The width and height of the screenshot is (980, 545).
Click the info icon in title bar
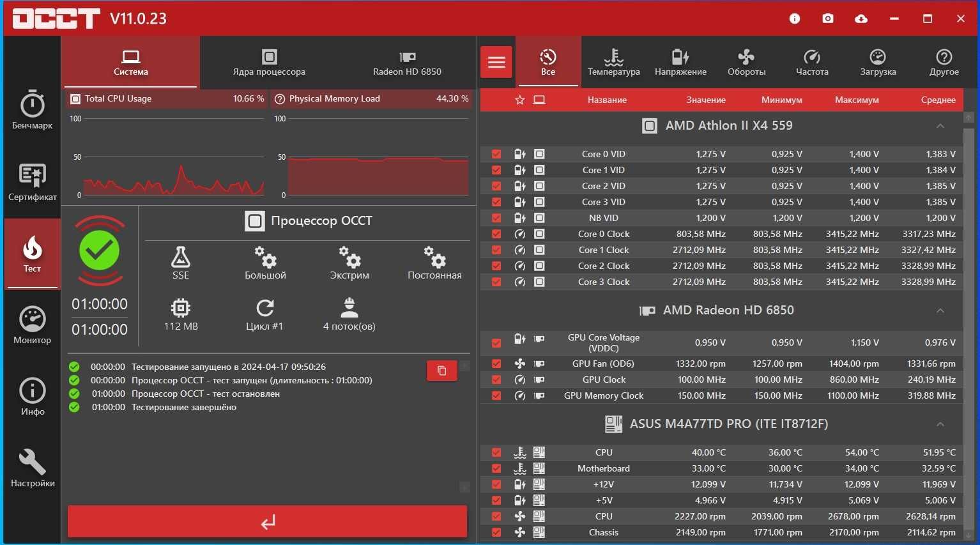pyautogui.click(x=795, y=19)
